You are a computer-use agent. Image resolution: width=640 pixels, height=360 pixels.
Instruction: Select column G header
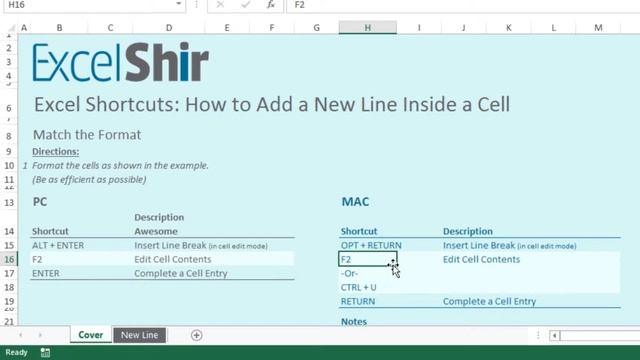coord(316,28)
